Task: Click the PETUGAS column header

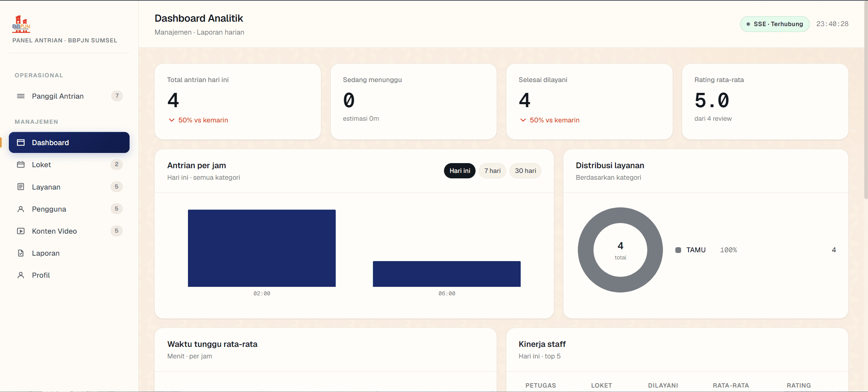Action: 541,385
